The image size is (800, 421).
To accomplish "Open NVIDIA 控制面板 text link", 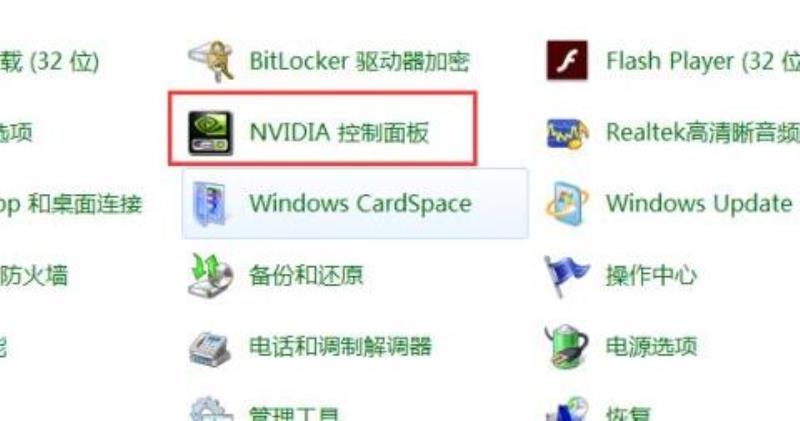I will pos(339,133).
